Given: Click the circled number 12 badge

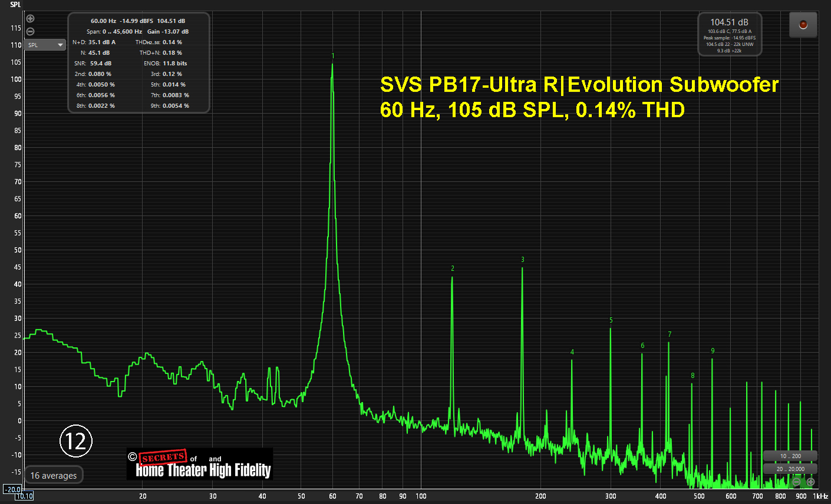Looking at the screenshot, I should point(76,441).
